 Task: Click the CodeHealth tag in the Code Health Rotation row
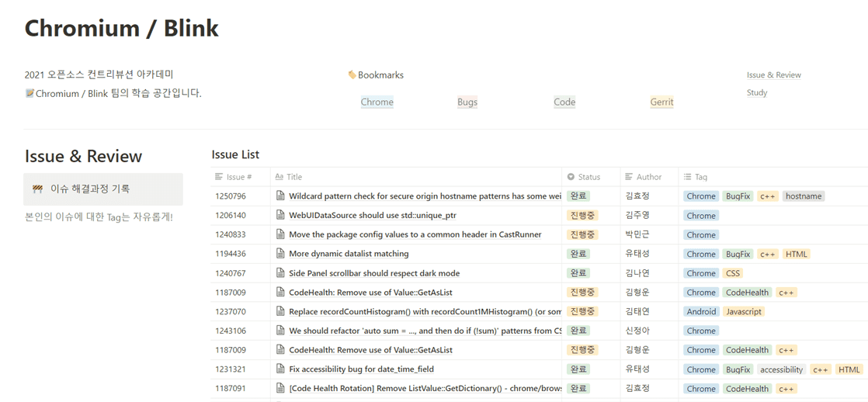748,389
